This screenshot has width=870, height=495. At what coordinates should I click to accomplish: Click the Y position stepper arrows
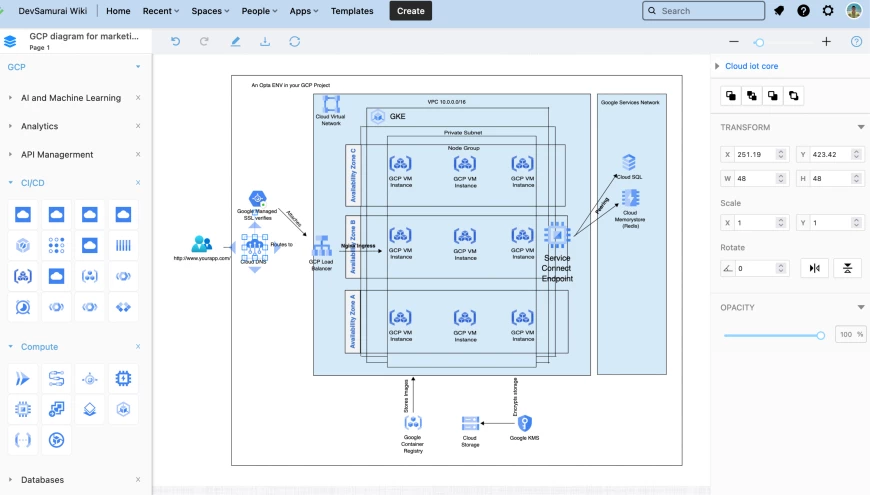click(x=856, y=154)
